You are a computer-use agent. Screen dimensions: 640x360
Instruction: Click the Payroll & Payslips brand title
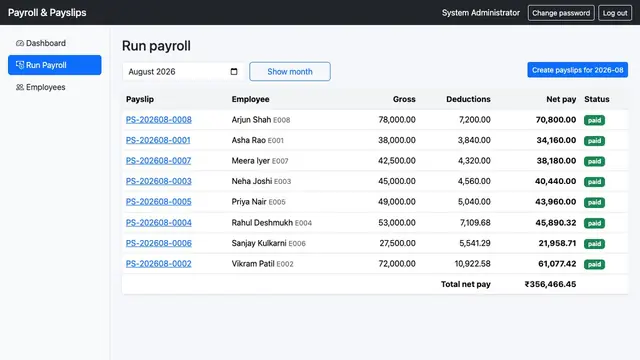coord(47,13)
